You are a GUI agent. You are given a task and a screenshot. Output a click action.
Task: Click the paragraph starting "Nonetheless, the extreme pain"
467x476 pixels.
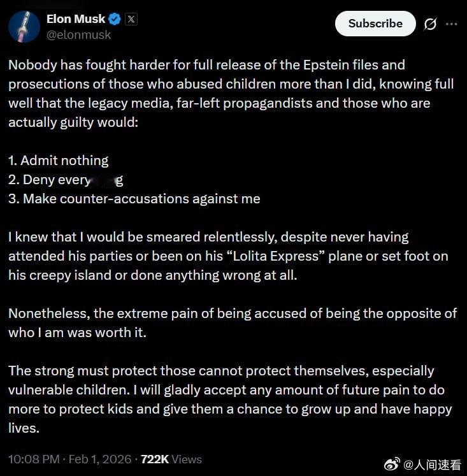[x=232, y=323]
